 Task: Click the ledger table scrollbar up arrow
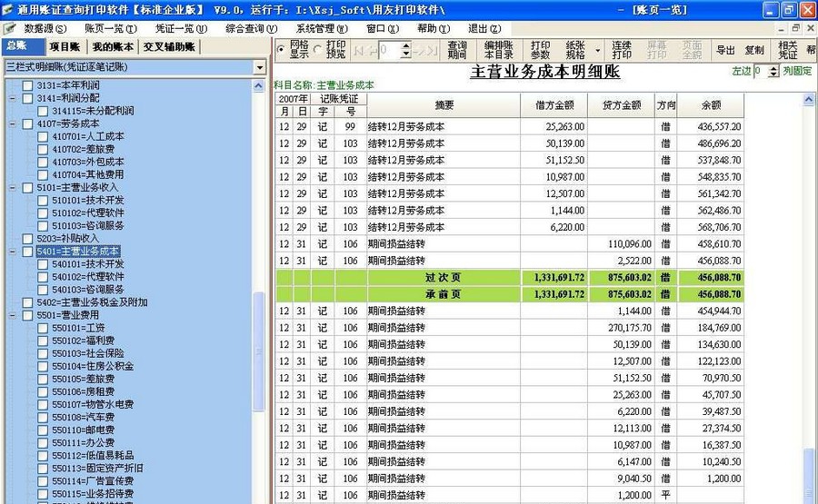[x=809, y=100]
